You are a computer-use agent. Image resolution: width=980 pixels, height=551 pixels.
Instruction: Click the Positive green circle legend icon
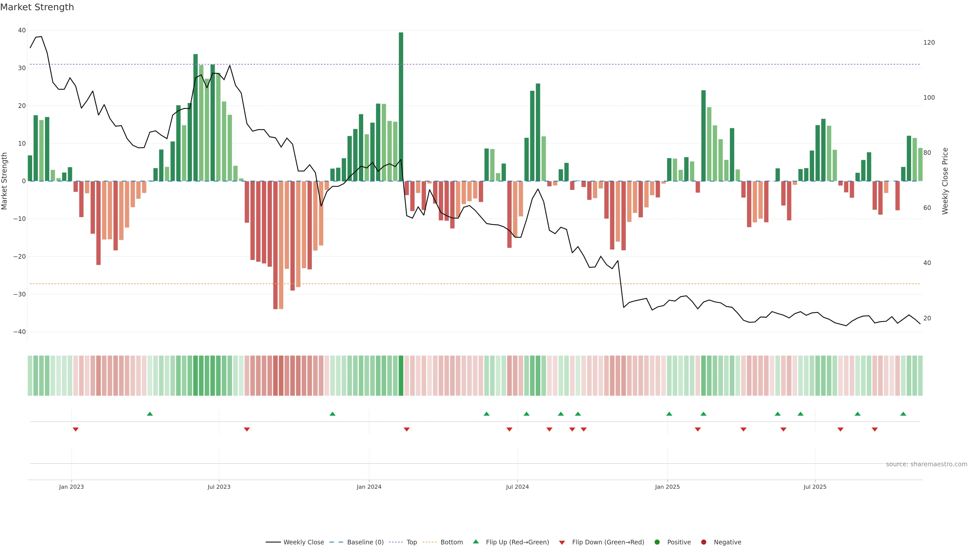[x=657, y=542]
